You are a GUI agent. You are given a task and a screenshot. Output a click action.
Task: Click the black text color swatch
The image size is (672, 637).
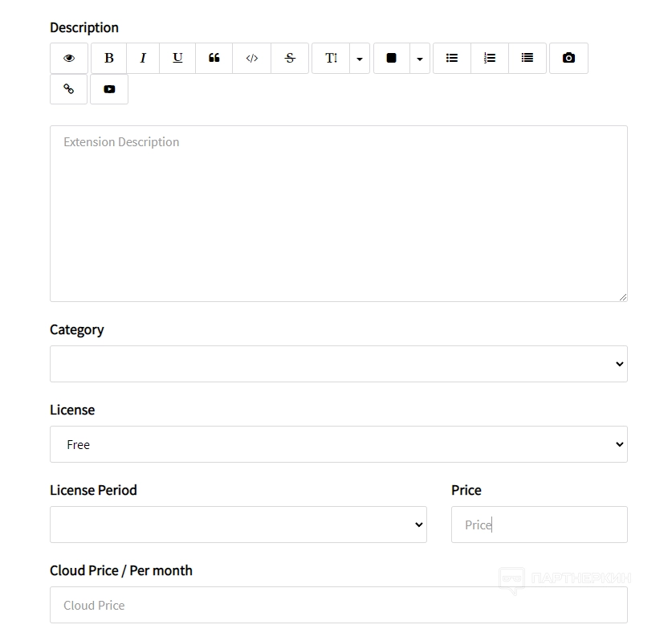tap(392, 59)
